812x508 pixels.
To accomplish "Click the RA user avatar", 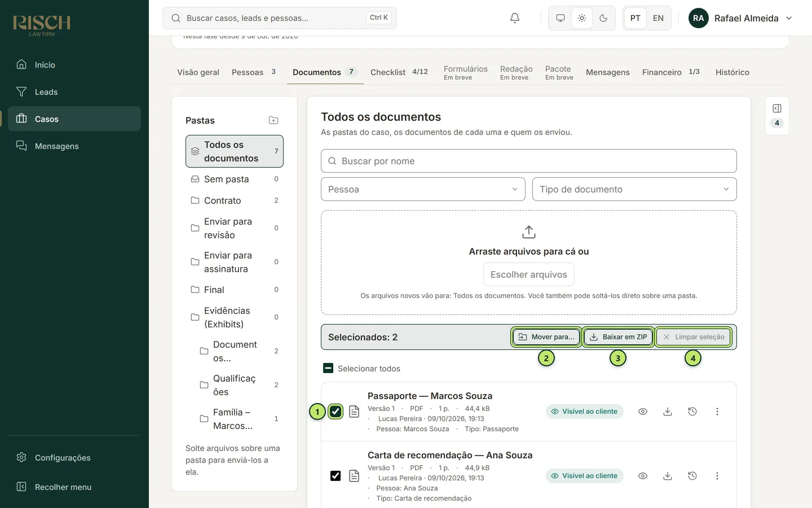I will point(699,18).
